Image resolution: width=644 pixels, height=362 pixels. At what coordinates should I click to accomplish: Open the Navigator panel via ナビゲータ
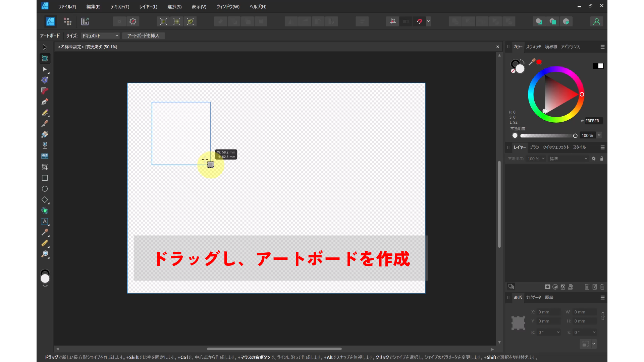tap(533, 297)
